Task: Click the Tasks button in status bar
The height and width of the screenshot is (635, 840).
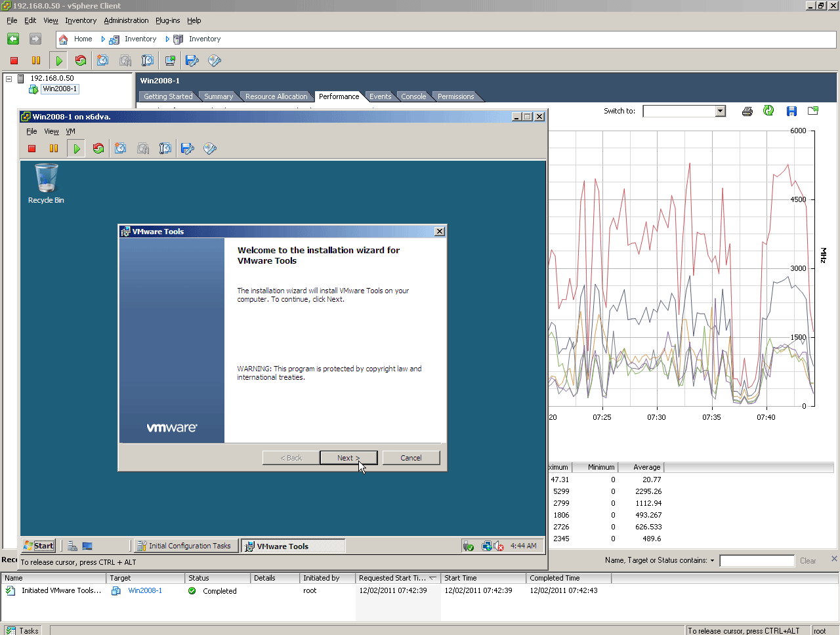Action: click(22, 630)
